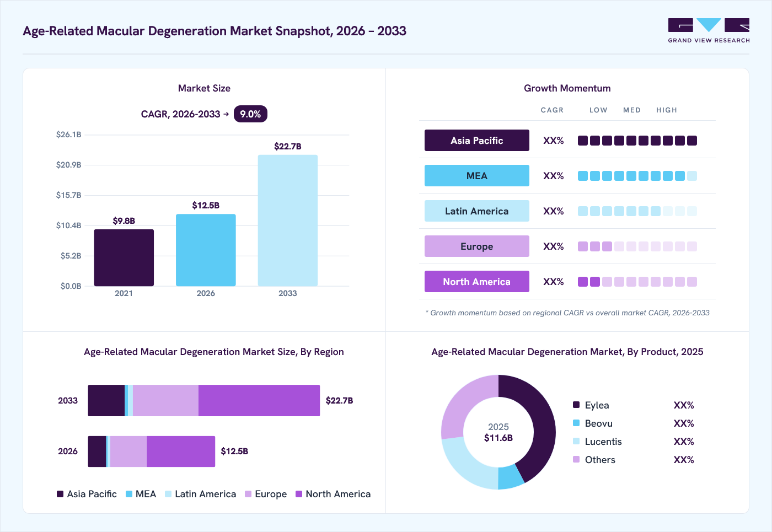Viewport: 772px width, 532px height.
Task: Select the Asia Pacific region label
Action: 477,141
